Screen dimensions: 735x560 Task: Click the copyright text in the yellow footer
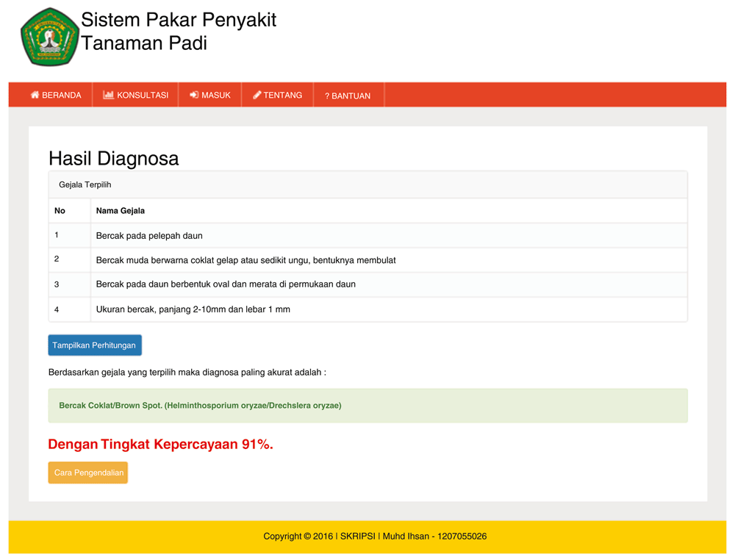click(375, 536)
